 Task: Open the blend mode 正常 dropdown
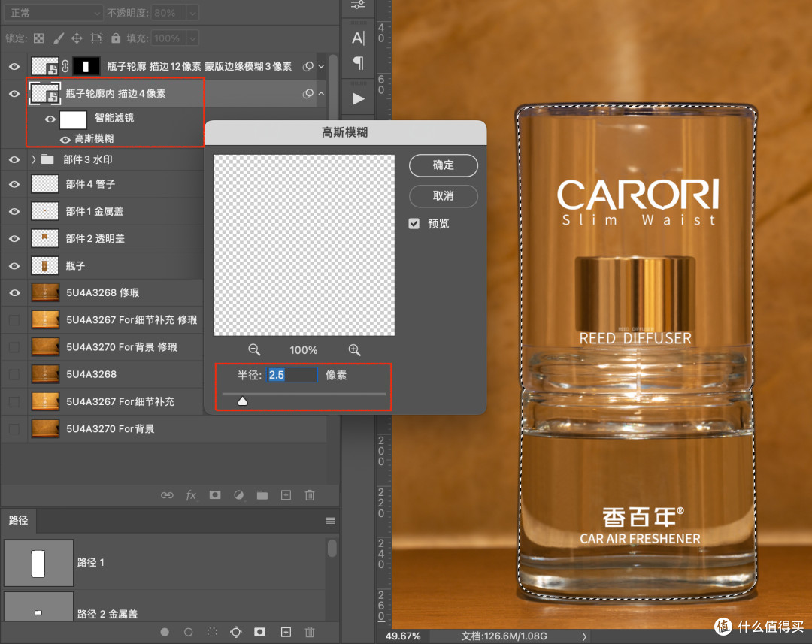[54, 13]
